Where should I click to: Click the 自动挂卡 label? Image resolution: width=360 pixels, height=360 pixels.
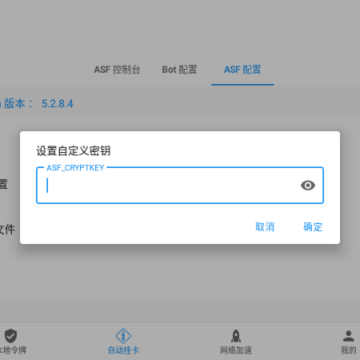point(123,350)
